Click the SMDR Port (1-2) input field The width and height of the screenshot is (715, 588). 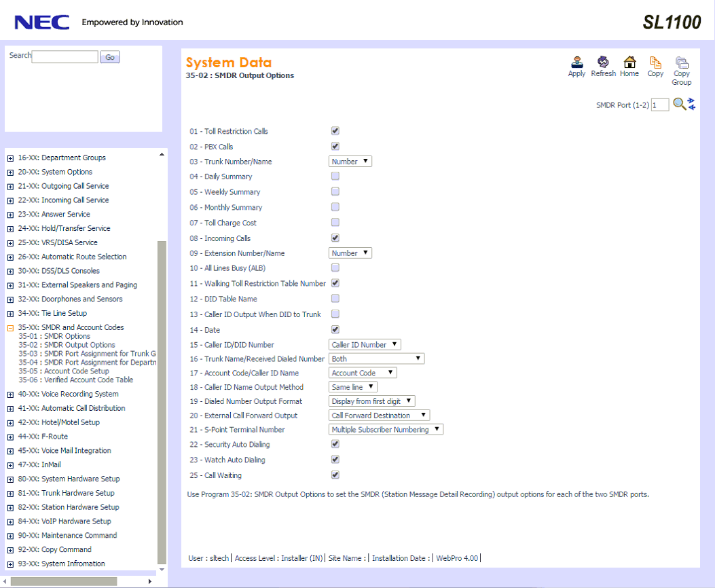pyautogui.click(x=660, y=105)
